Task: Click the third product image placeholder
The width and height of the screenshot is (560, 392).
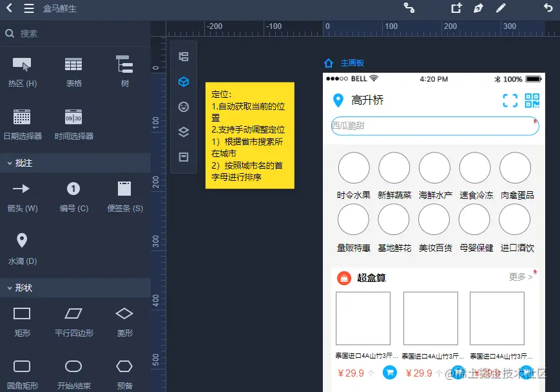Action: (497, 318)
